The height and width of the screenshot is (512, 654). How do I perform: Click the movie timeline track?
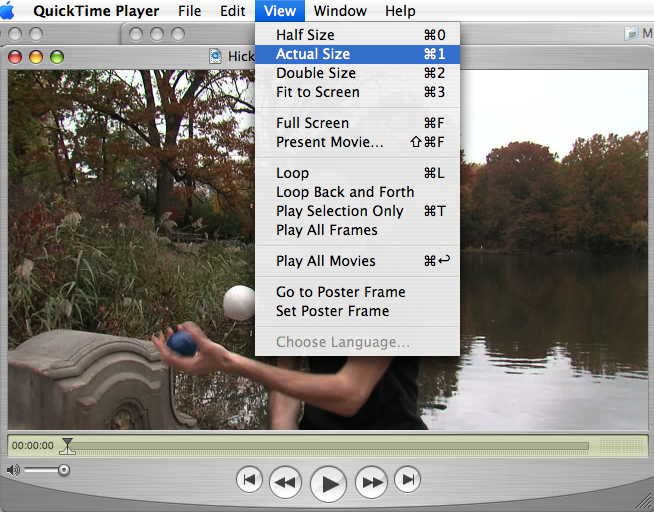coord(330,447)
